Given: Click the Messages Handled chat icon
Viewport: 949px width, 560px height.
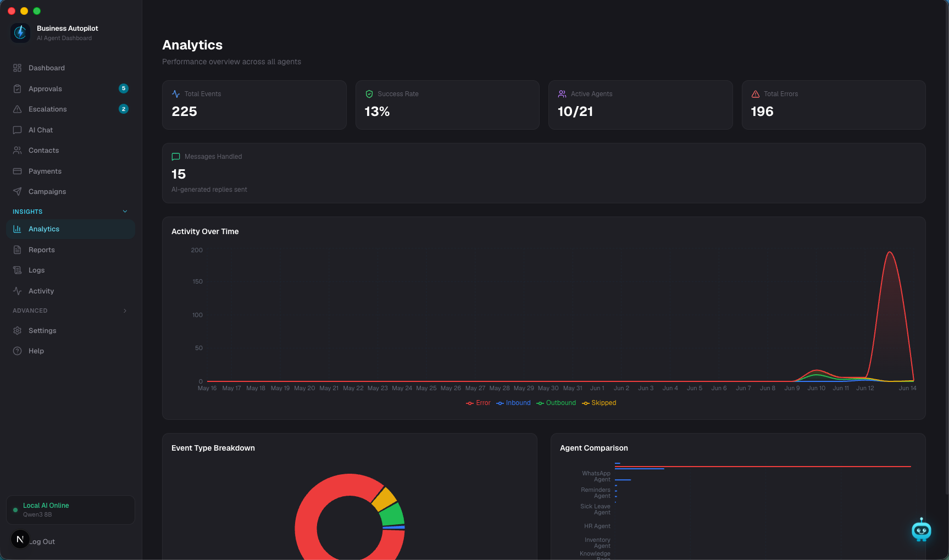Looking at the screenshot, I should coord(176,157).
